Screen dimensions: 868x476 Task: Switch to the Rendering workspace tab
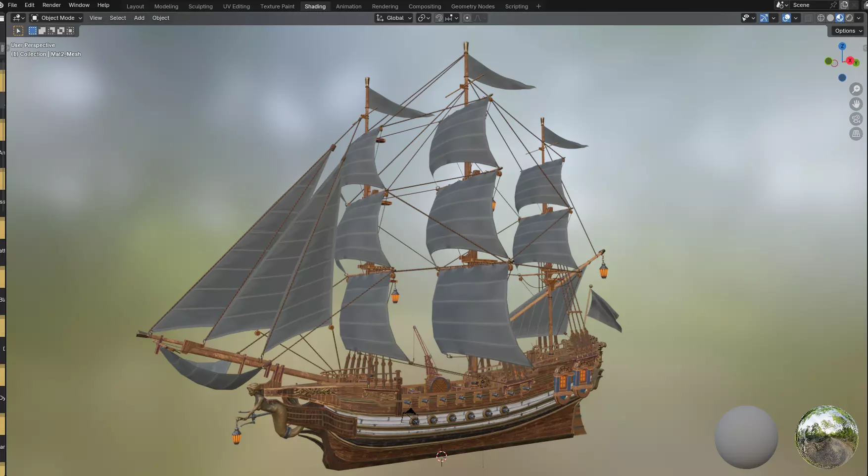pyautogui.click(x=385, y=6)
